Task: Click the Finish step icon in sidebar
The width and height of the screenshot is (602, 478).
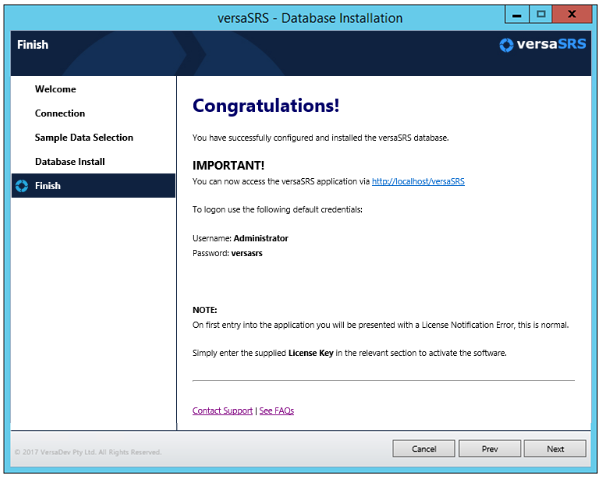Action: [22, 186]
